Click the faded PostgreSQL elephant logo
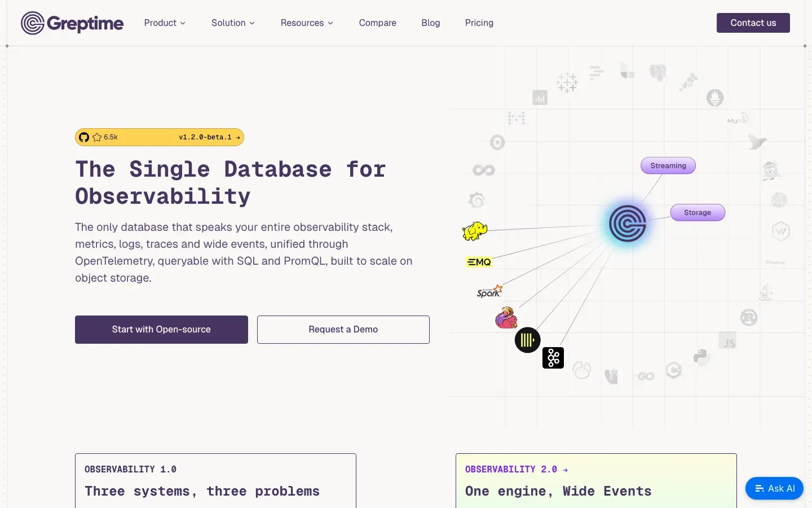Image resolution: width=812 pixels, height=508 pixels. [657, 72]
